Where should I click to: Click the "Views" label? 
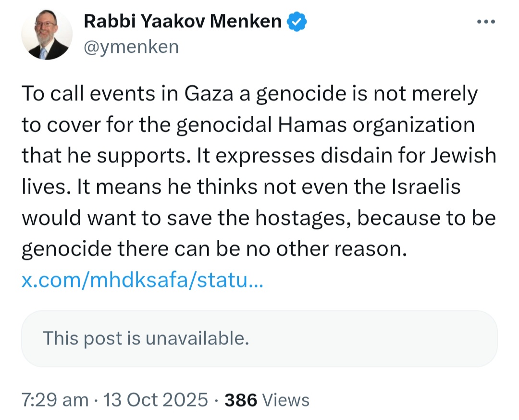[286, 400]
